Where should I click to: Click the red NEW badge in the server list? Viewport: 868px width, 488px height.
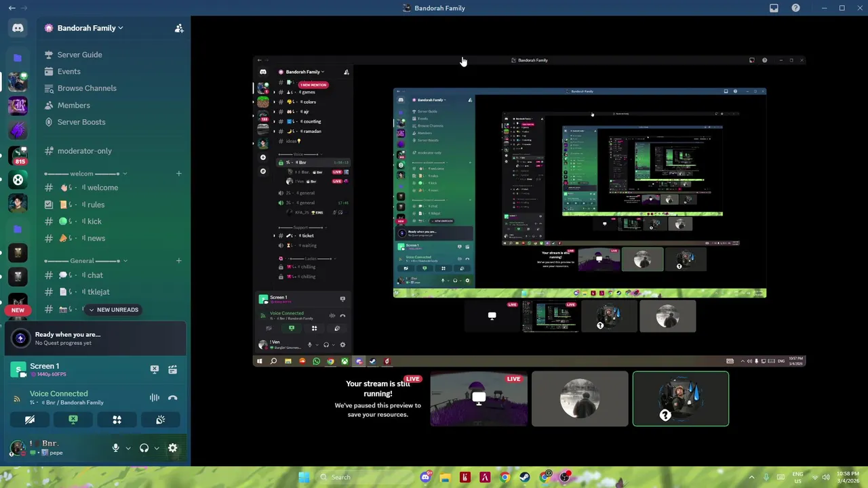pos(18,310)
